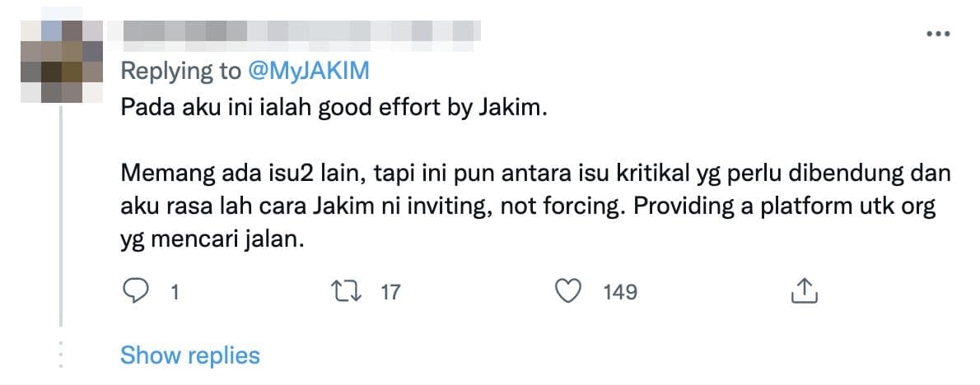Like the tweet with the heart icon

569,291
